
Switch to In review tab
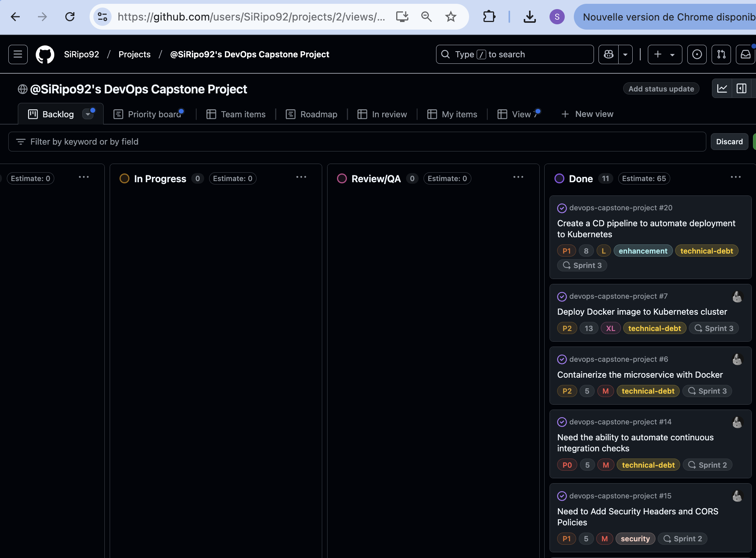tap(382, 114)
